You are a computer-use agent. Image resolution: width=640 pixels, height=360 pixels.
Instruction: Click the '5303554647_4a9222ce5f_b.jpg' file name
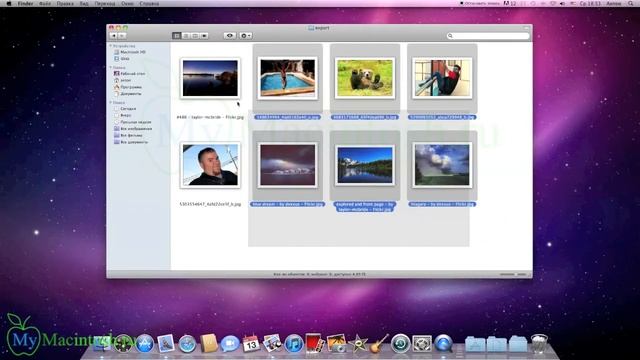click(210, 204)
